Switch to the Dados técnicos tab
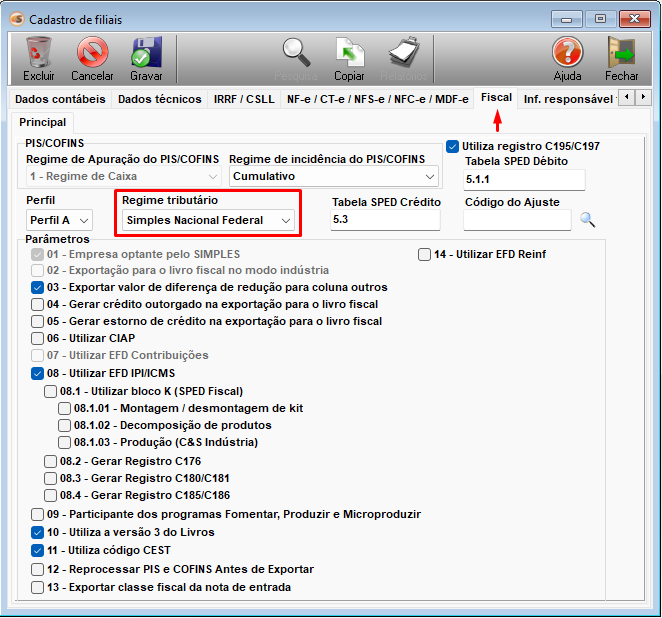662x618 pixels. tap(160, 99)
